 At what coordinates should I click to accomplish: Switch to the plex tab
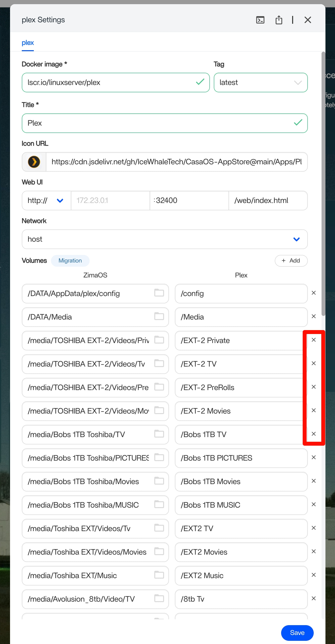[27, 43]
